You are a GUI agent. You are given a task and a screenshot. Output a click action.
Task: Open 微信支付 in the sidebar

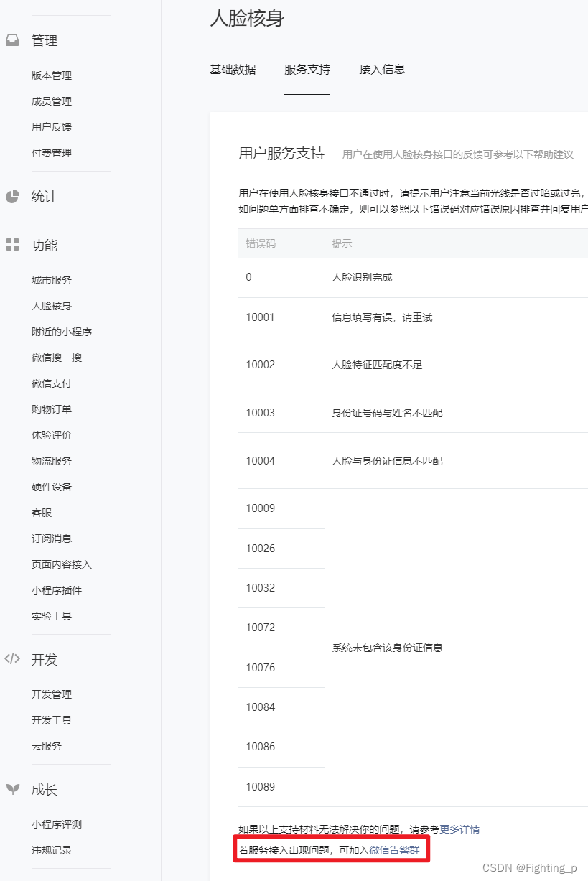[x=52, y=383]
